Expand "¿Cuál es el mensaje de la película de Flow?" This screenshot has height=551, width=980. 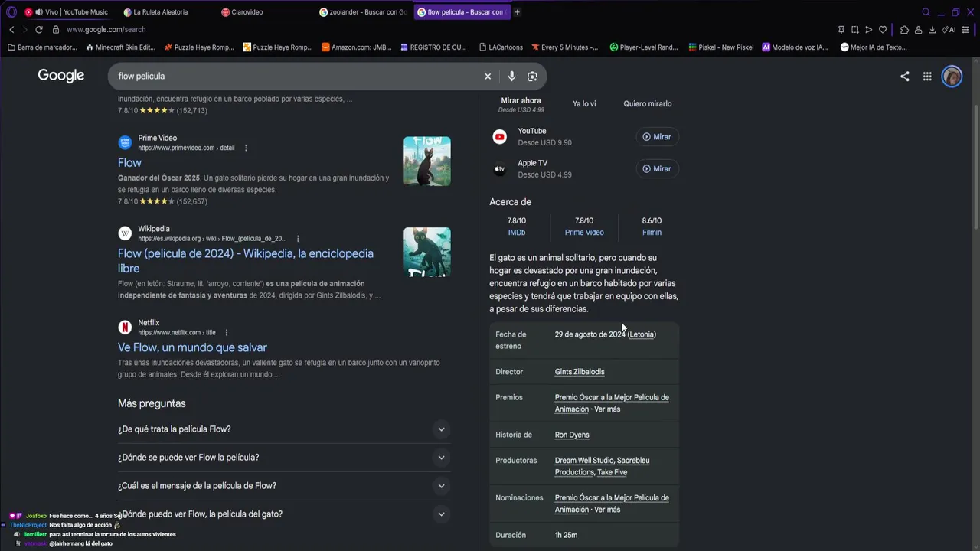pos(283,486)
